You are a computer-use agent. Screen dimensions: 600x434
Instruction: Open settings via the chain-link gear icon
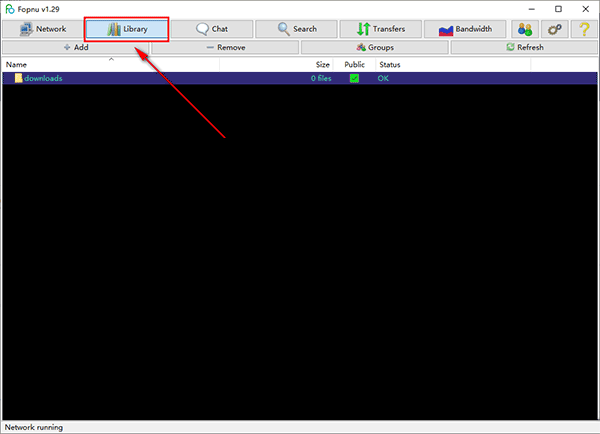tap(554, 29)
